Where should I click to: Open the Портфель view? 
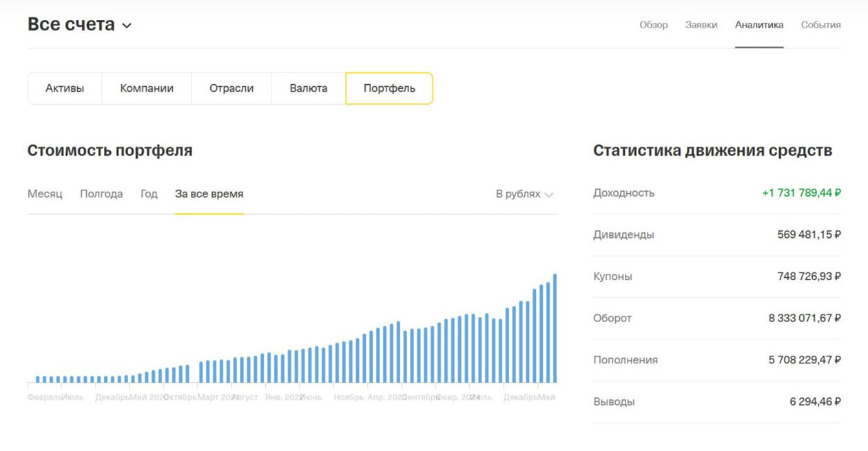391,88
